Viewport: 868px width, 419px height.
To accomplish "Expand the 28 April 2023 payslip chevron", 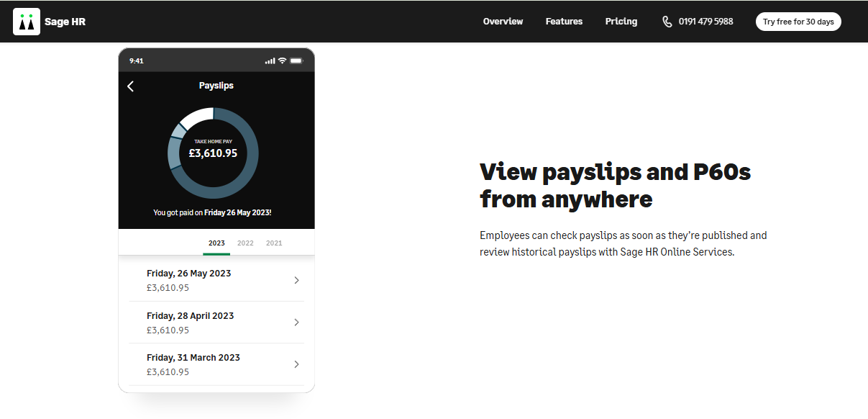I will point(296,323).
